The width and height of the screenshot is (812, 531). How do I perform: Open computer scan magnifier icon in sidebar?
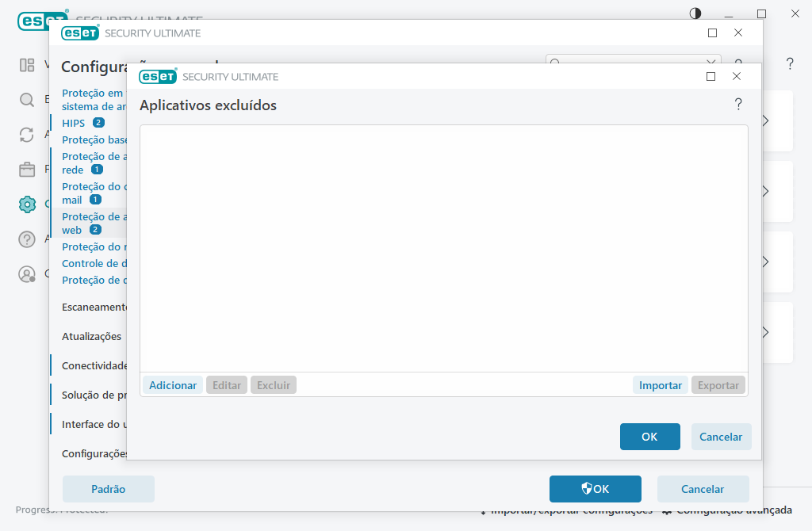pos(27,100)
